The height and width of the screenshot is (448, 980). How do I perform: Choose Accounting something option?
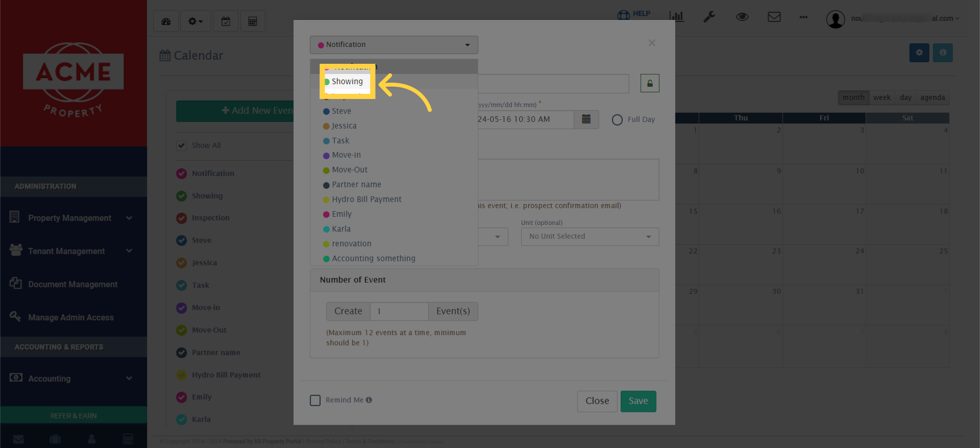pos(394,259)
